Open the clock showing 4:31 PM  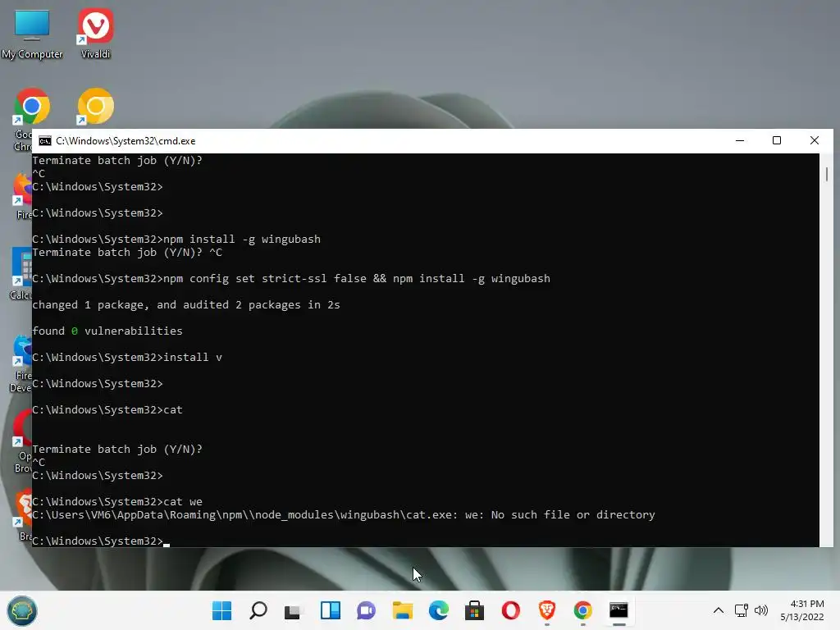coord(802,610)
